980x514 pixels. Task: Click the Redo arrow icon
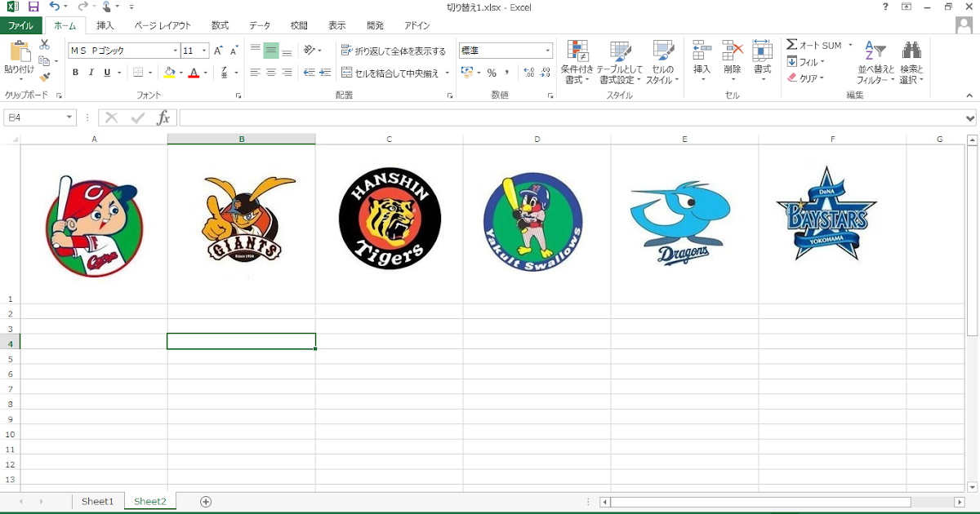(82, 7)
